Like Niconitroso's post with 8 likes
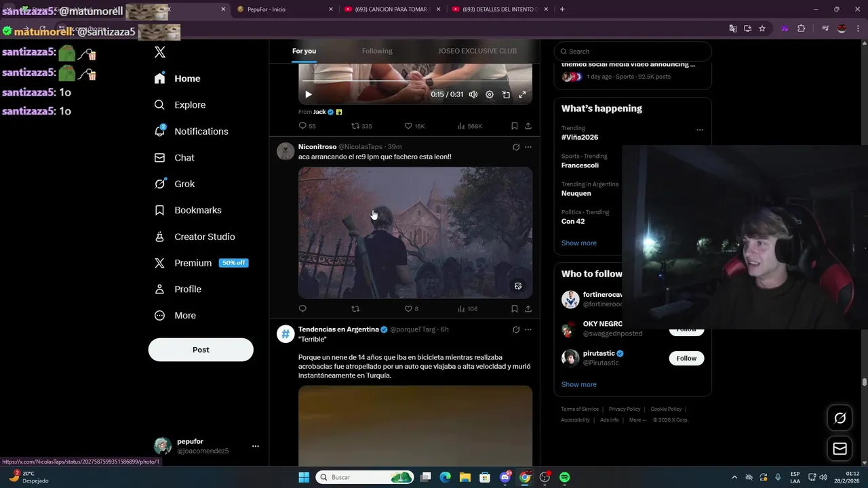The height and width of the screenshot is (488, 868). (x=411, y=309)
